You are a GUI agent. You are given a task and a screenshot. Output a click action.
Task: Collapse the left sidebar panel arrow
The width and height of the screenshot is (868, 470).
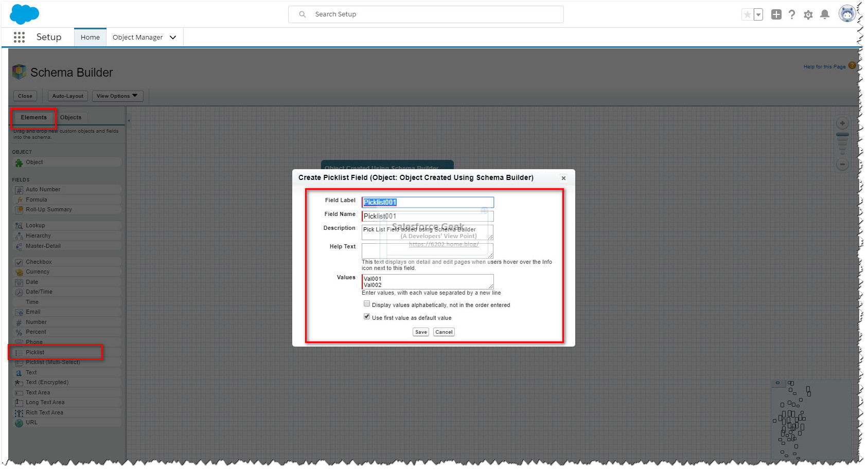point(129,121)
